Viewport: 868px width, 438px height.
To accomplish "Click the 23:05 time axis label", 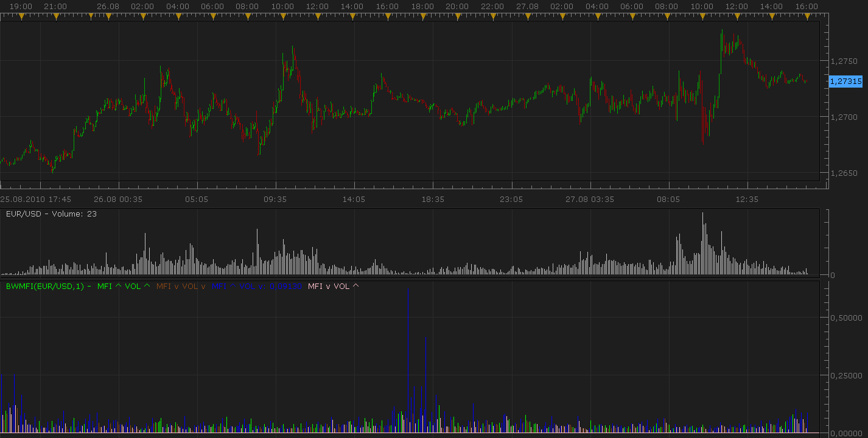I will (511, 199).
